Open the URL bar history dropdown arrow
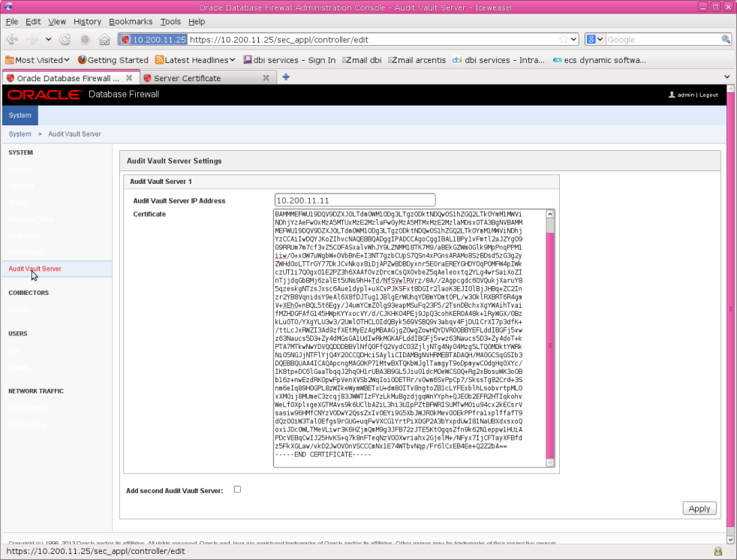The width and height of the screenshot is (737, 560). [574, 40]
